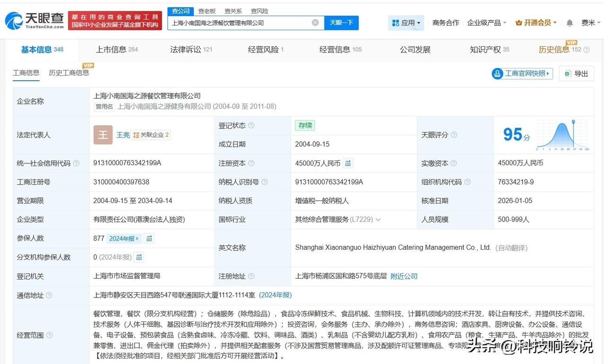Click the legal representative avatar 王
The height and width of the screenshot is (364, 604).
103,135
